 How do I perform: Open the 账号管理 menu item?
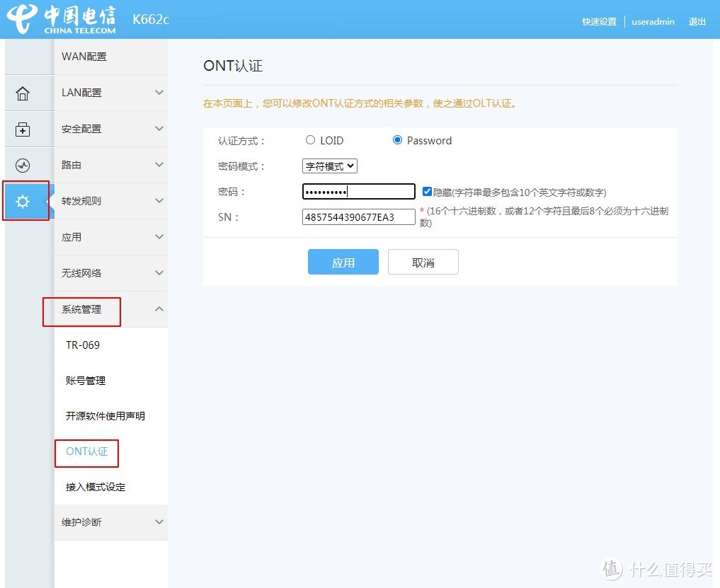coord(86,380)
